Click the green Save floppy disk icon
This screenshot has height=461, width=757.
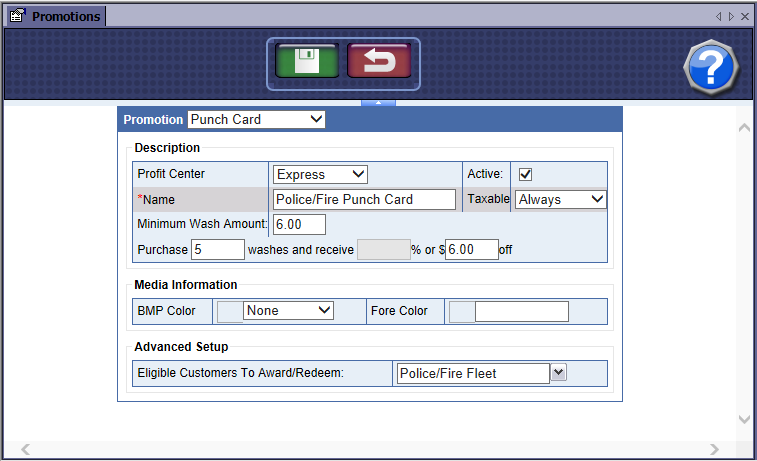tap(307, 61)
